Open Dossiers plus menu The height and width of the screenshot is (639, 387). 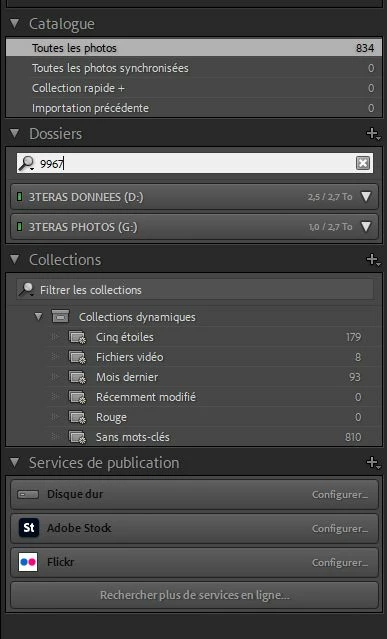(373, 133)
